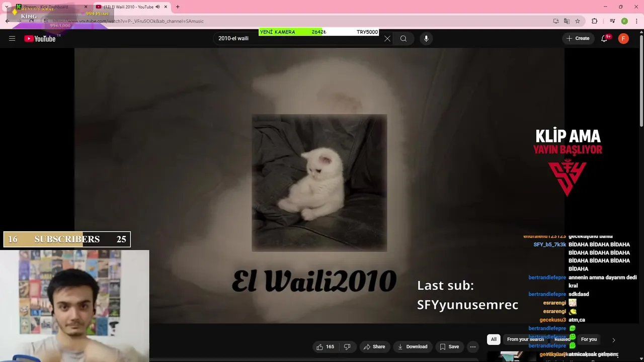The image size is (644, 362).
Task: Open more actions three-dot menu
Action: click(x=473, y=347)
